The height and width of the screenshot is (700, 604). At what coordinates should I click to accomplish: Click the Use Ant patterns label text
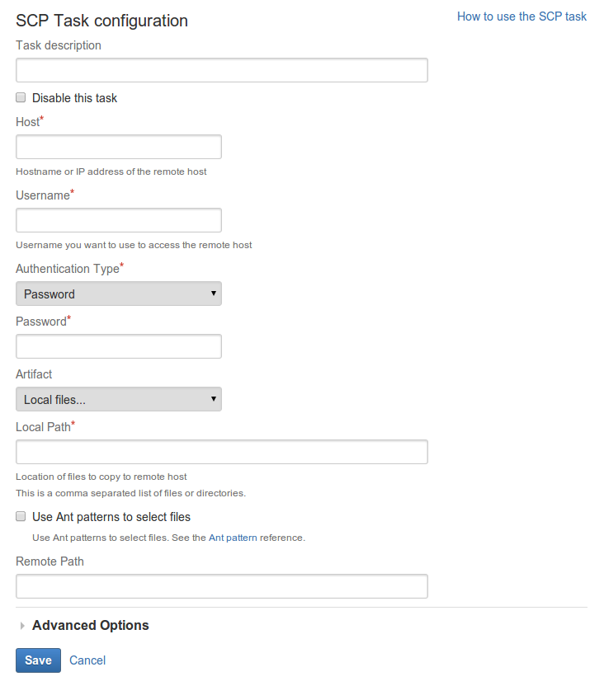[111, 516]
